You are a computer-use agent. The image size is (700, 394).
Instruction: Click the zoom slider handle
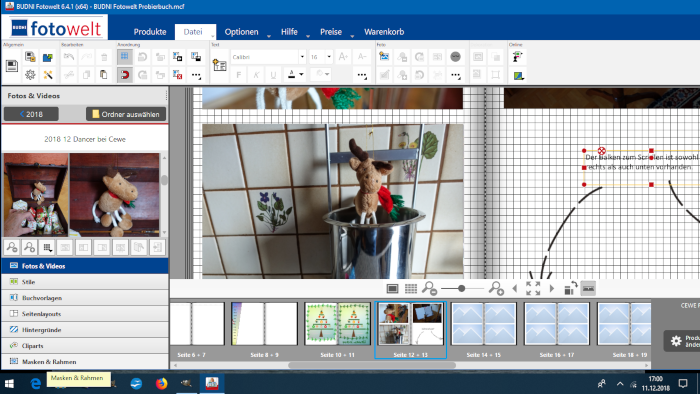click(x=461, y=289)
